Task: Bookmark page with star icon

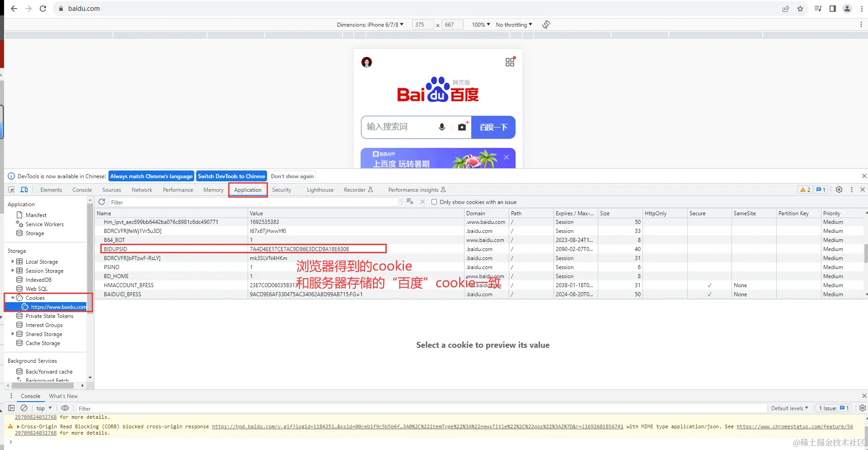Action: tap(800, 9)
